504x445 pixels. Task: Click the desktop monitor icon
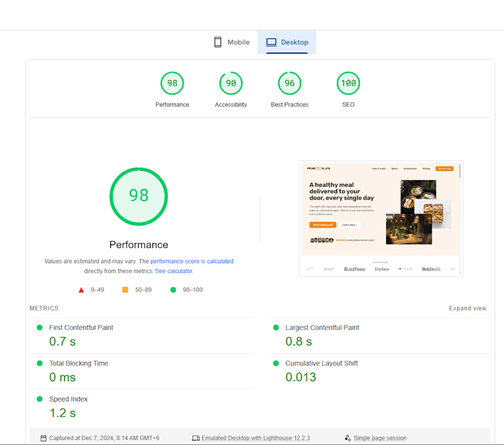[272, 42]
